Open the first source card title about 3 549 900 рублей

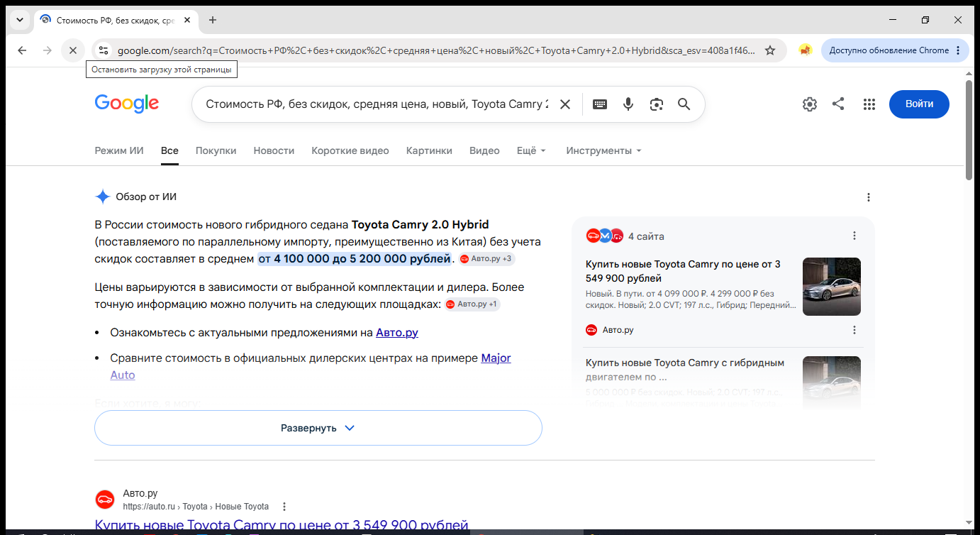683,271
